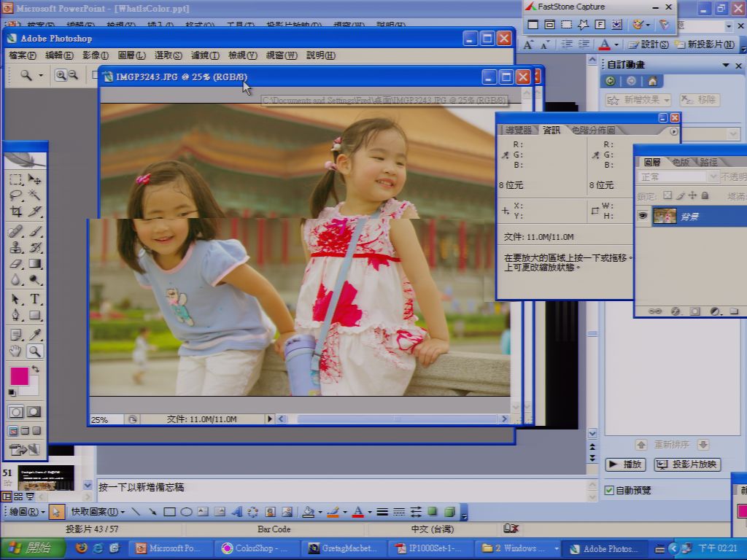
Task: Select the Crop tool in Photoshop toolbox
Action: (x=16, y=211)
